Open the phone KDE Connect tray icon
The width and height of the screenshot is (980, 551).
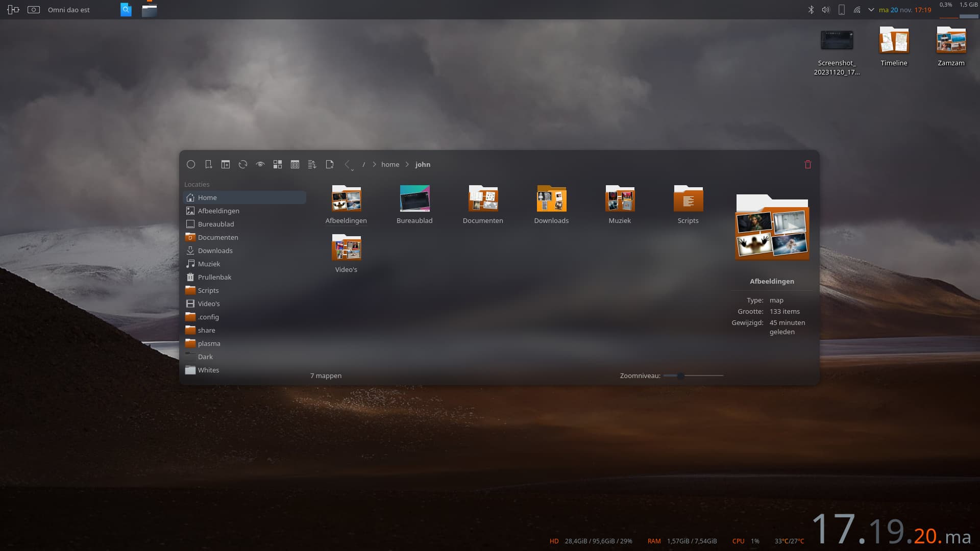842,10
